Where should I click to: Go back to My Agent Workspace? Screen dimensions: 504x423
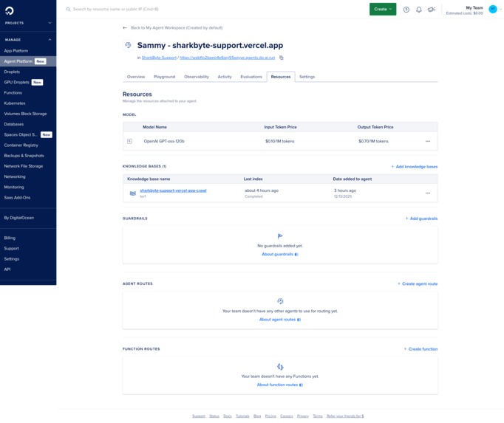[177, 28]
